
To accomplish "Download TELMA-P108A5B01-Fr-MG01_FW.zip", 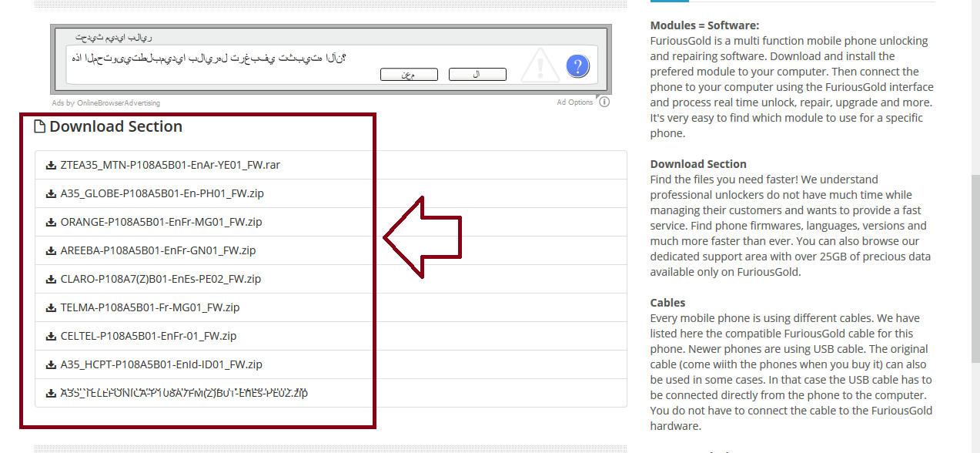I will click(x=149, y=307).
